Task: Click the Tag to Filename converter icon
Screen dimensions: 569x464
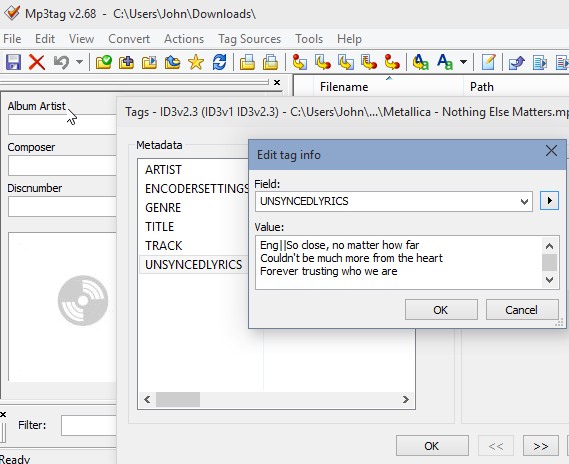Action: pyautogui.click(x=299, y=62)
